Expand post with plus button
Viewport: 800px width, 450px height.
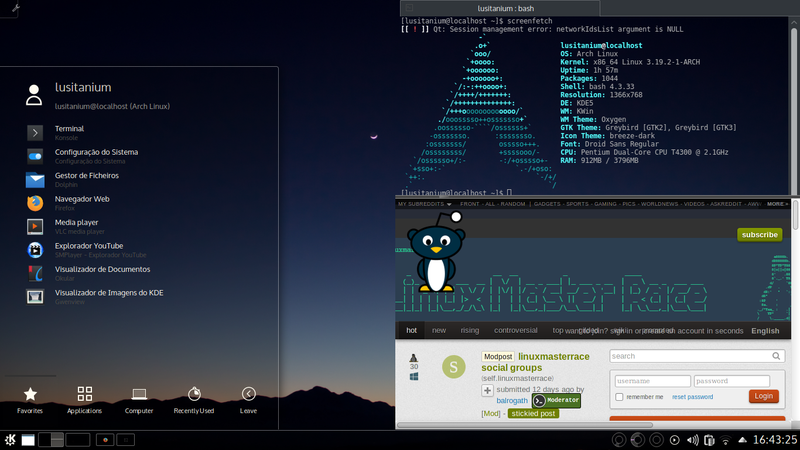click(x=487, y=391)
